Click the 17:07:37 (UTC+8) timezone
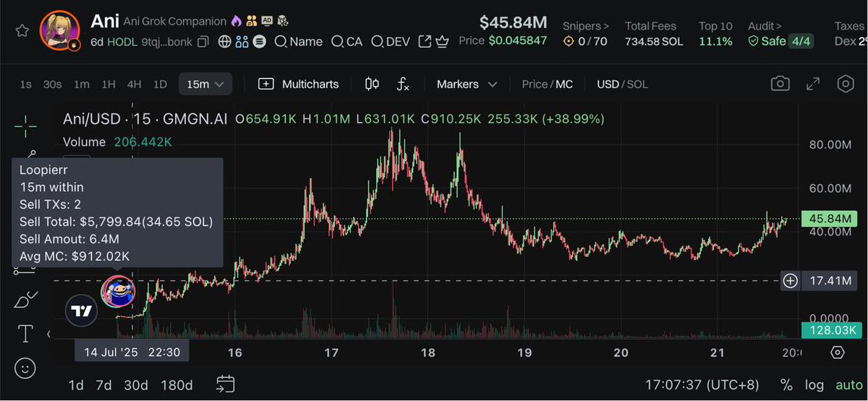The height and width of the screenshot is (401, 868). pos(700,385)
